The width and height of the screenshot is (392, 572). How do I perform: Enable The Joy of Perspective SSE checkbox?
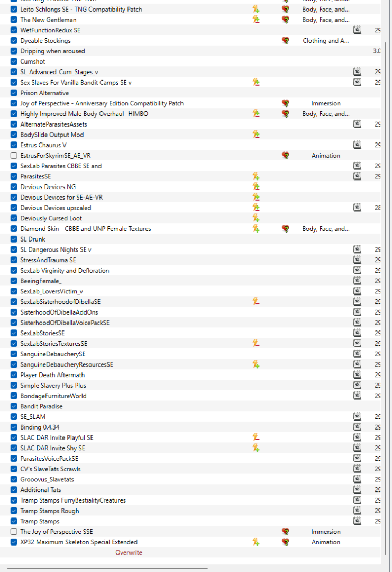(x=14, y=532)
